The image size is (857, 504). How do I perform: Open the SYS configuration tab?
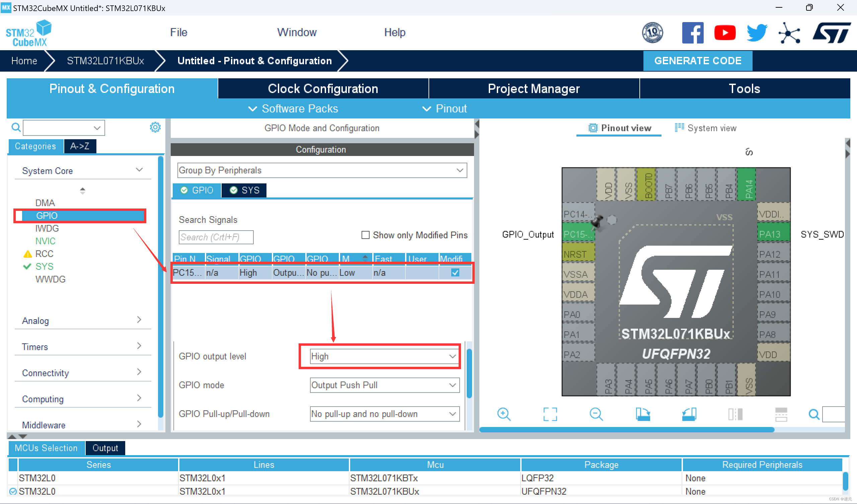pos(244,190)
